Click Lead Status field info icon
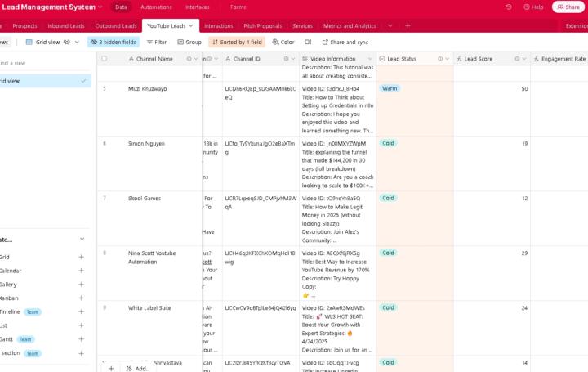The image size is (588, 372). tap(440, 59)
